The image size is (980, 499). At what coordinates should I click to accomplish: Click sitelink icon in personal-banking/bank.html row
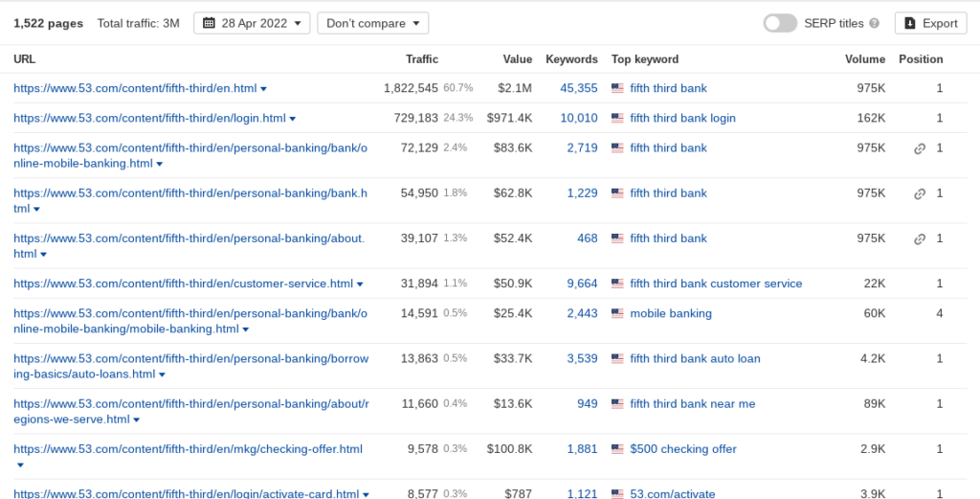(x=920, y=193)
